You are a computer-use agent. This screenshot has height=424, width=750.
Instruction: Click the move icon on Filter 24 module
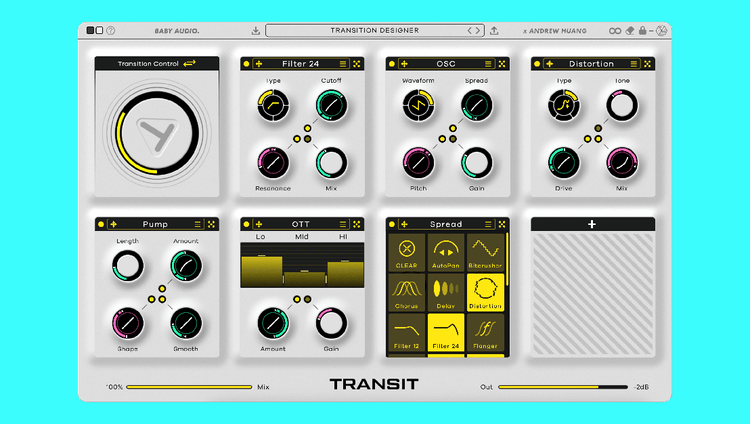(259, 64)
